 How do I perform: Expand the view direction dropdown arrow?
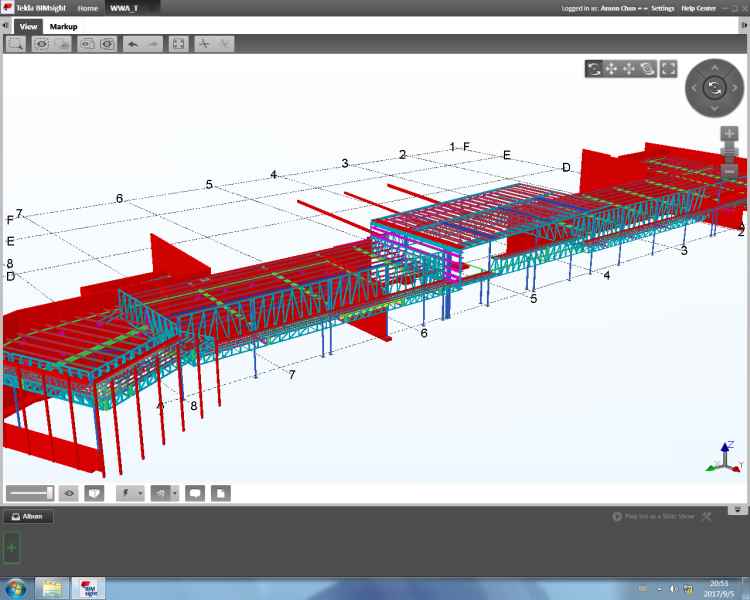[174, 493]
